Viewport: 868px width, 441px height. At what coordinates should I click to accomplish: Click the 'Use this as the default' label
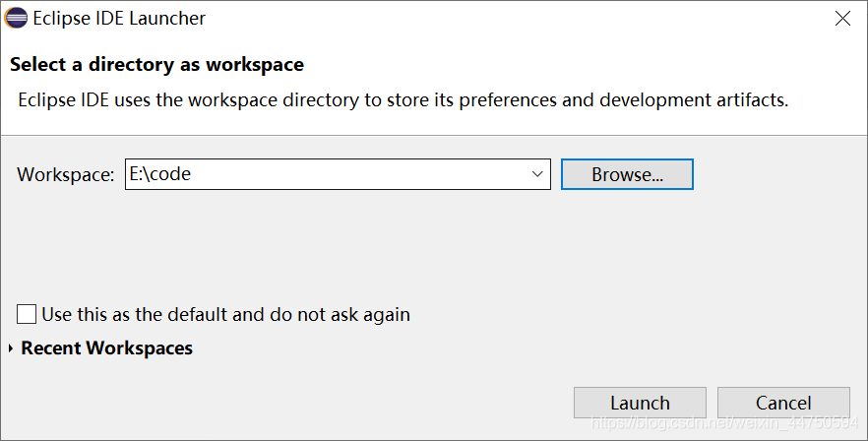(225, 315)
